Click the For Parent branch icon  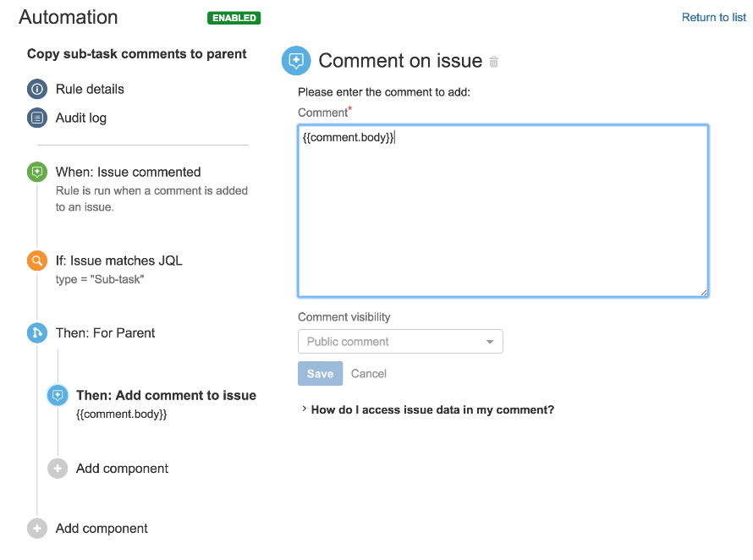pos(36,332)
